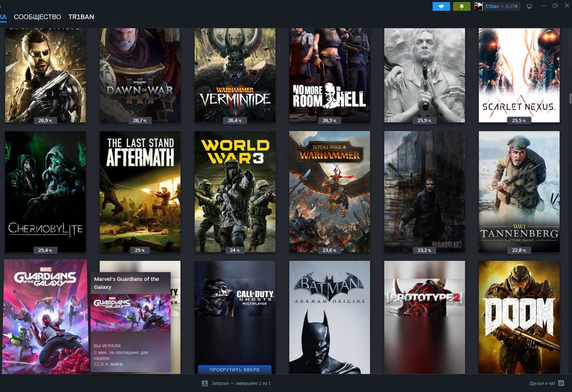Viewport: 572px width, 392px height.
Task: Click the ПРОКРУТИТЬ ВВЕРХ button
Action: click(x=235, y=369)
